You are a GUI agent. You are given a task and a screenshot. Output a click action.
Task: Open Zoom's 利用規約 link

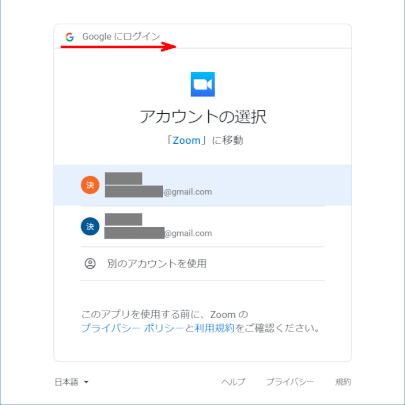point(215,328)
